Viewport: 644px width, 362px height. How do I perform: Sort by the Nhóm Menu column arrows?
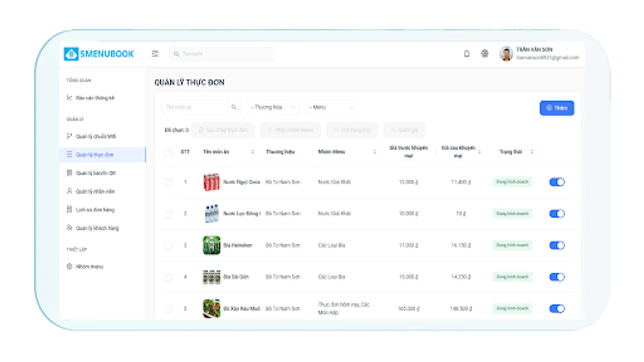pos(375,152)
